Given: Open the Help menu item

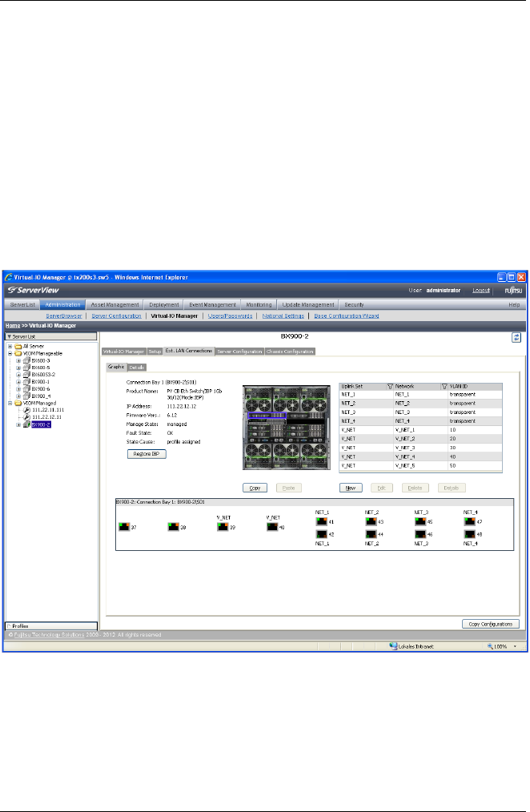Looking at the screenshot, I should 514,305.
